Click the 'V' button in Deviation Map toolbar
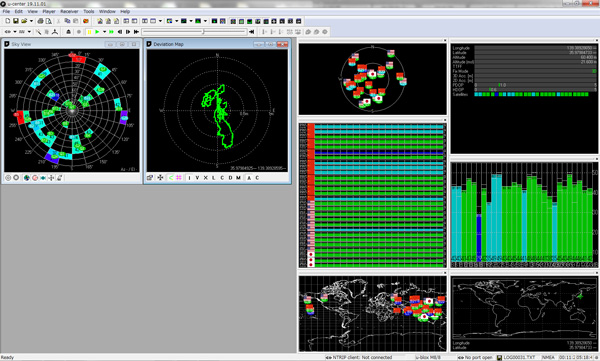The height and width of the screenshot is (361, 600). (x=197, y=178)
